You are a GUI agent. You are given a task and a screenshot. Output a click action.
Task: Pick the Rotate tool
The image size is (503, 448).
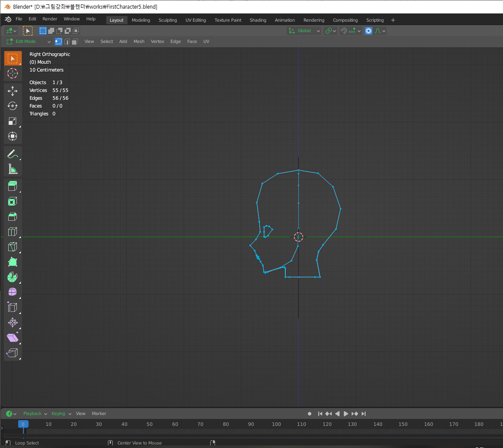[13, 106]
